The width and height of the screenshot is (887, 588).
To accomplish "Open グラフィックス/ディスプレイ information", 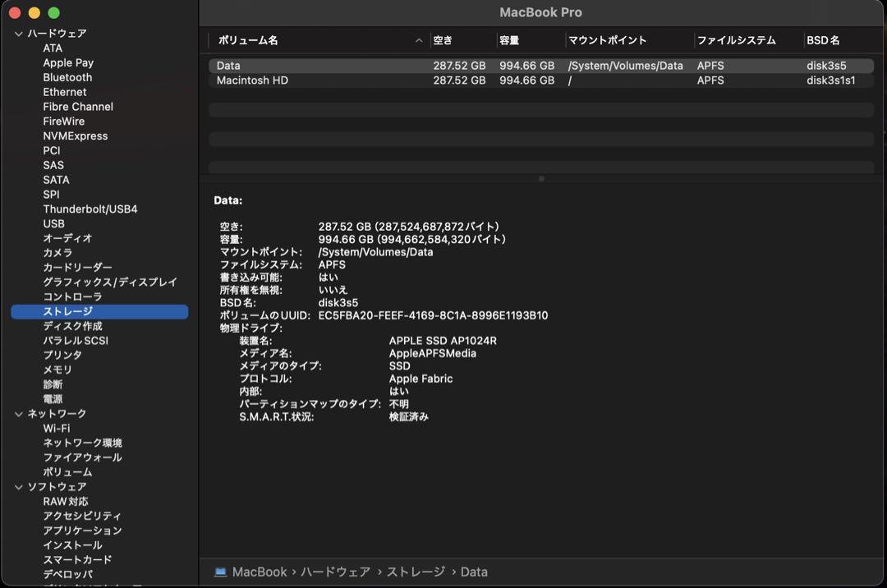I will (x=110, y=283).
